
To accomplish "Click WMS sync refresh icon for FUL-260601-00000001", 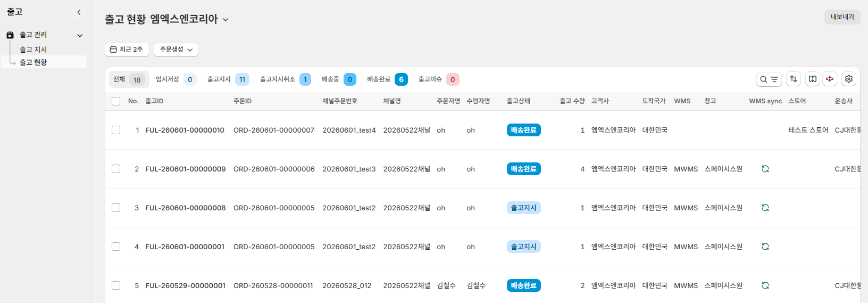I will coord(765,247).
